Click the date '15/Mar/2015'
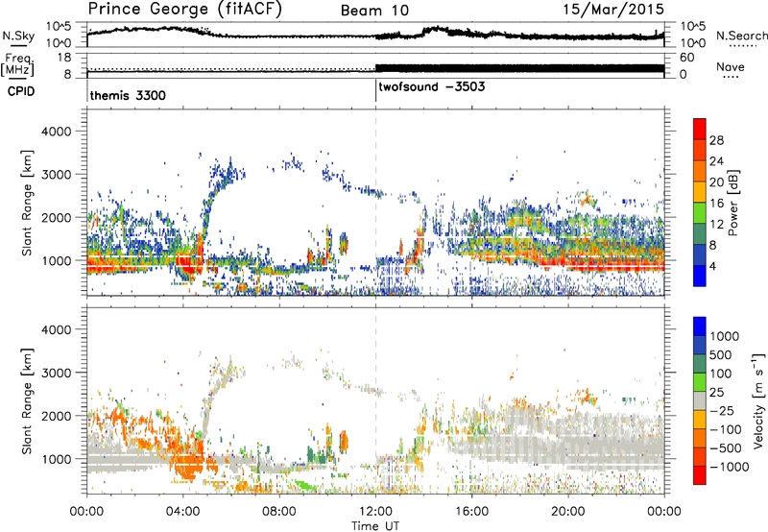Viewport: 768px width, 532px height. (x=613, y=9)
